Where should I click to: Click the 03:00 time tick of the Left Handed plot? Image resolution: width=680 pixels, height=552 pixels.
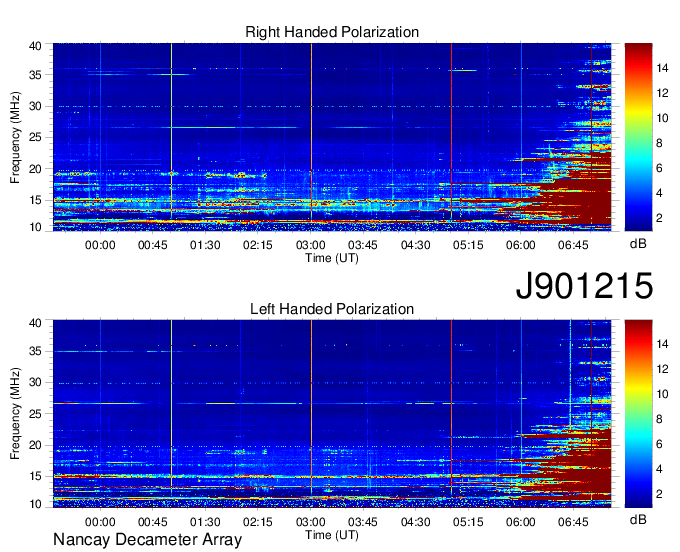311,522
